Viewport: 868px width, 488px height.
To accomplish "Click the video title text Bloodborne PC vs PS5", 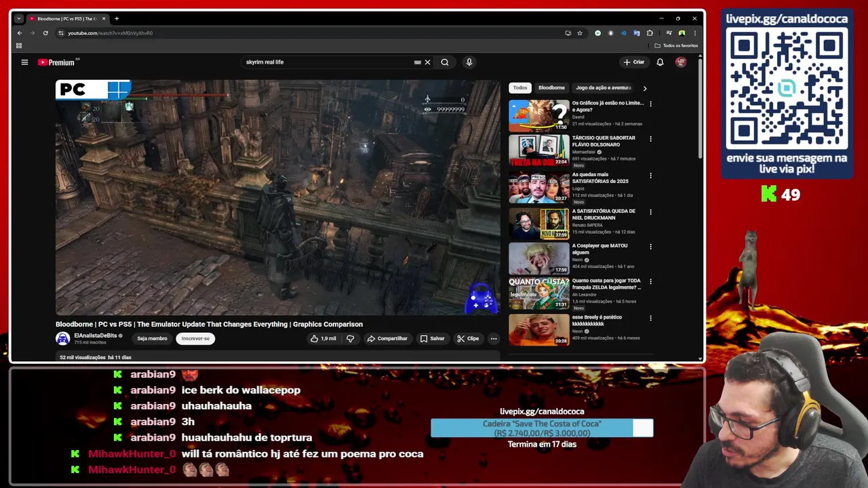I will click(209, 324).
